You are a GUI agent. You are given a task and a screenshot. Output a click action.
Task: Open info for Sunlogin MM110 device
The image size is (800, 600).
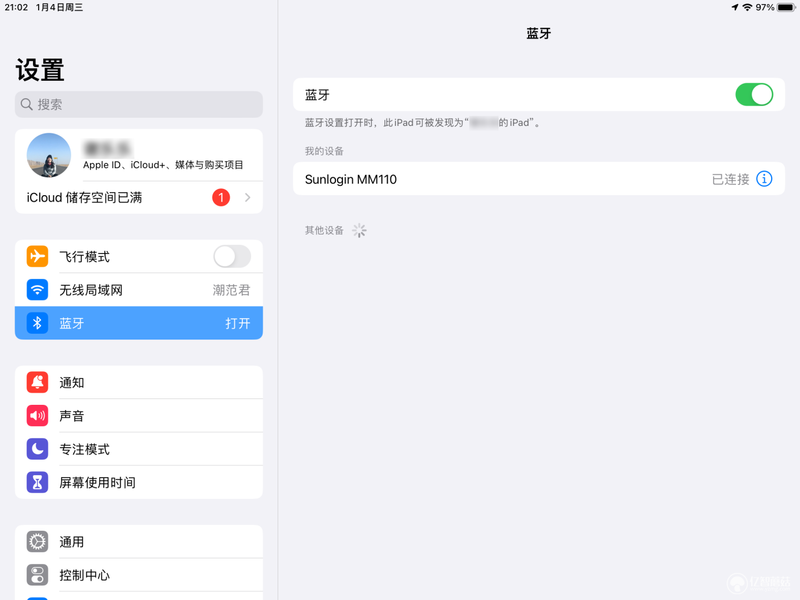[764, 179]
